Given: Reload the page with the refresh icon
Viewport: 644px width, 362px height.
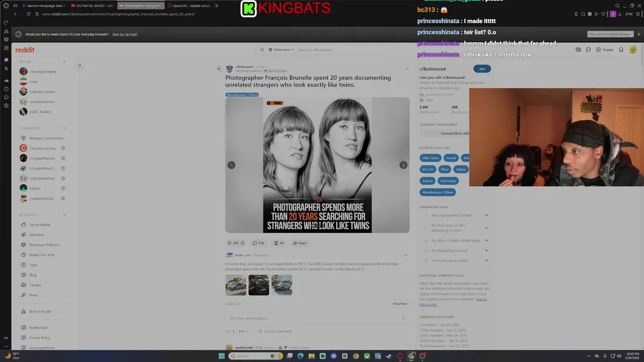Looking at the screenshot, I should (x=28, y=14).
